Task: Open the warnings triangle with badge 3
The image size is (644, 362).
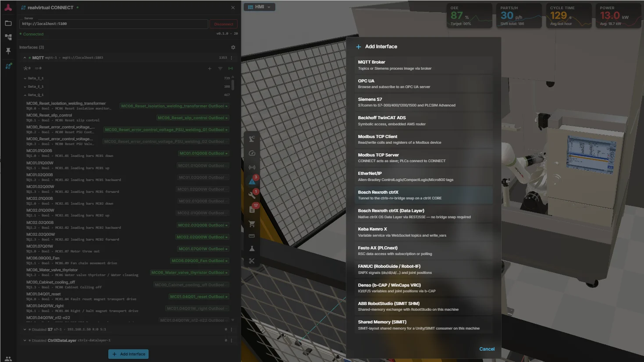Action: 253,181
